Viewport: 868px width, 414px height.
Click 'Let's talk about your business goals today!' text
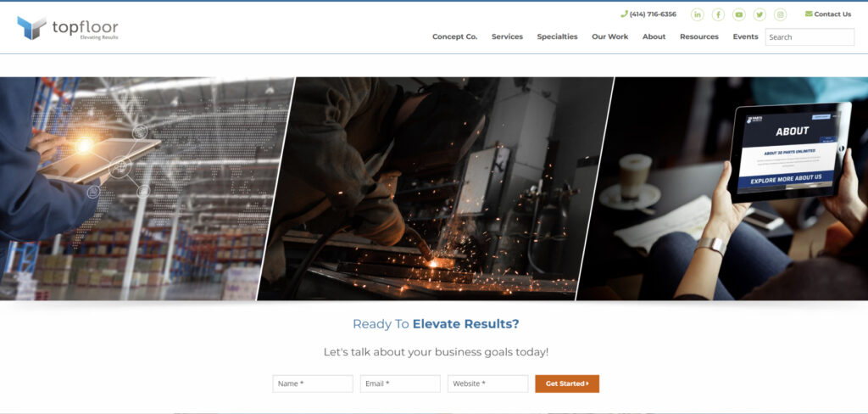[436, 352]
